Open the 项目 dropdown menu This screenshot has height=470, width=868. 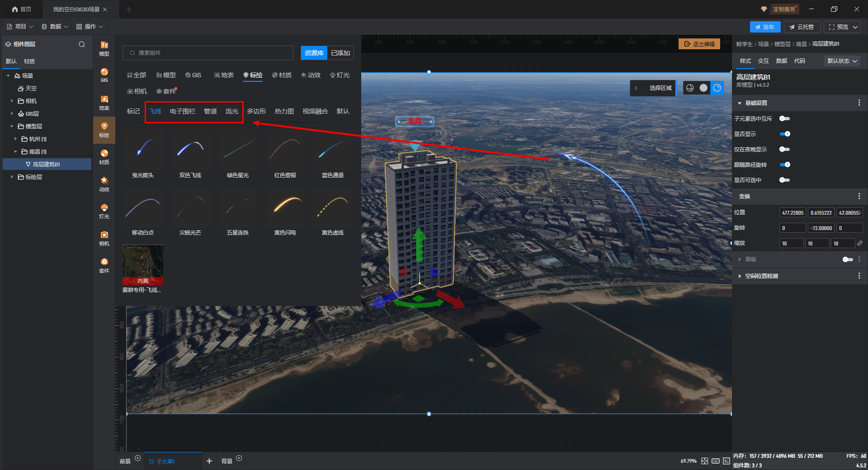[20, 27]
